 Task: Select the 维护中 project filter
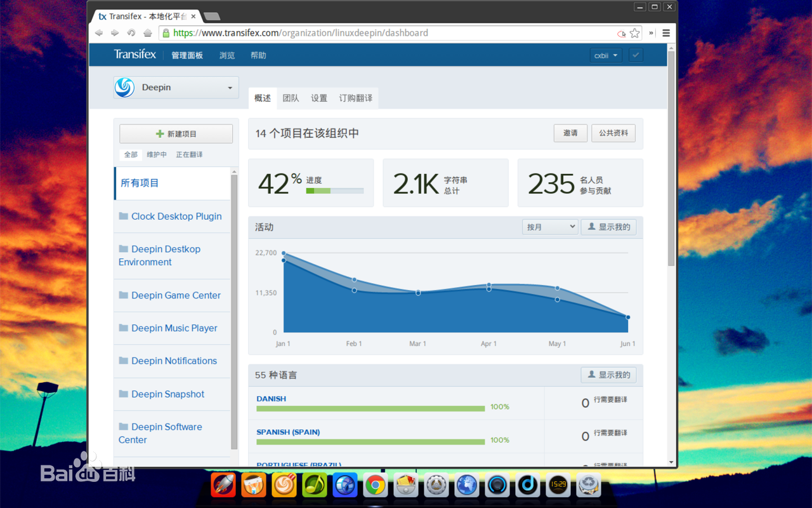coord(157,154)
